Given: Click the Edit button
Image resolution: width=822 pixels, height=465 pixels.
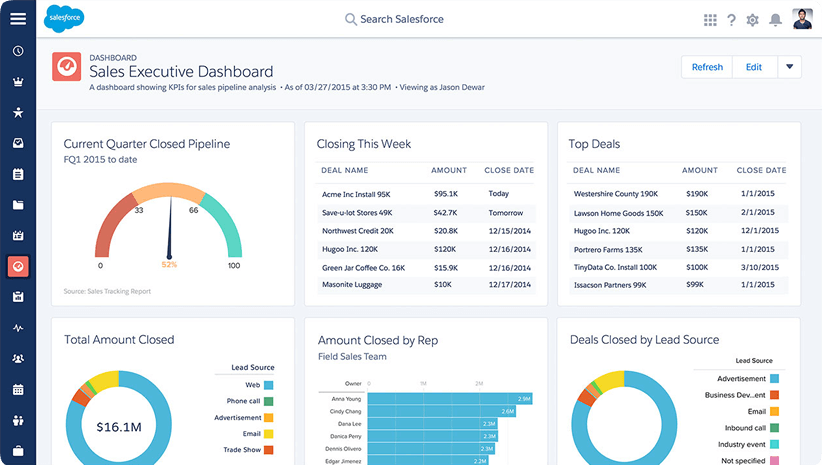Looking at the screenshot, I should pos(754,67).
